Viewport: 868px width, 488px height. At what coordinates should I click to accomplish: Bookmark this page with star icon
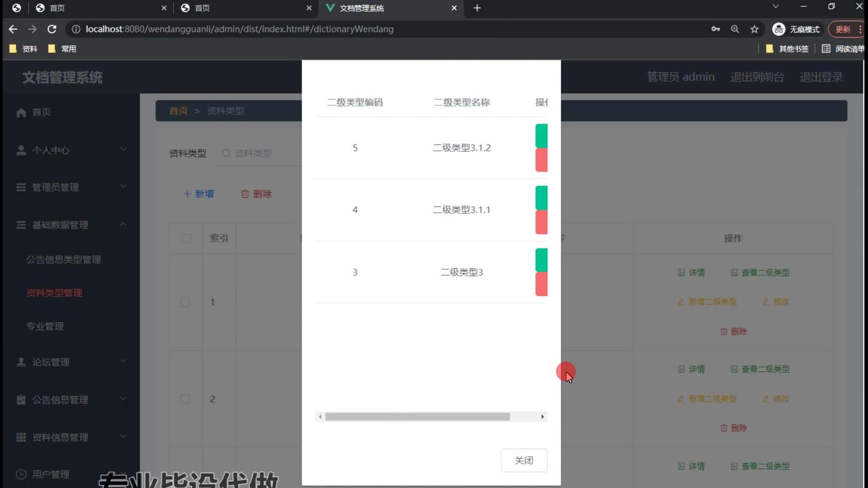(755, 29)
